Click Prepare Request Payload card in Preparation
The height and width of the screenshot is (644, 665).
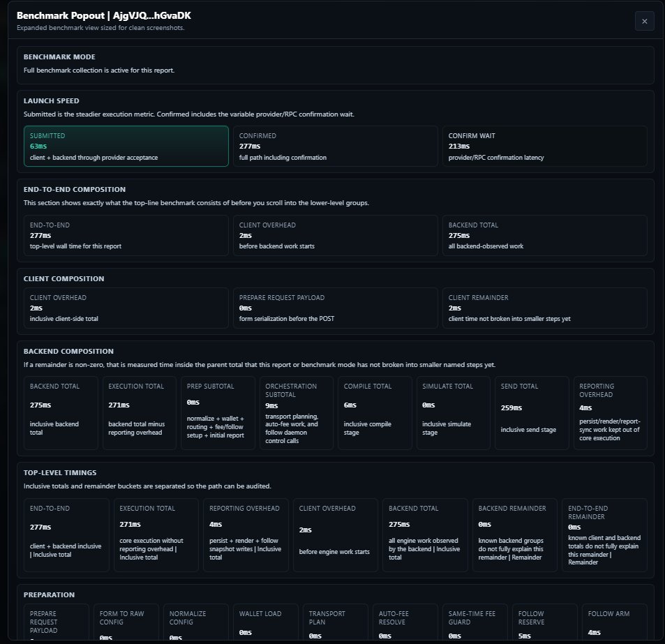tap(57, 622)
